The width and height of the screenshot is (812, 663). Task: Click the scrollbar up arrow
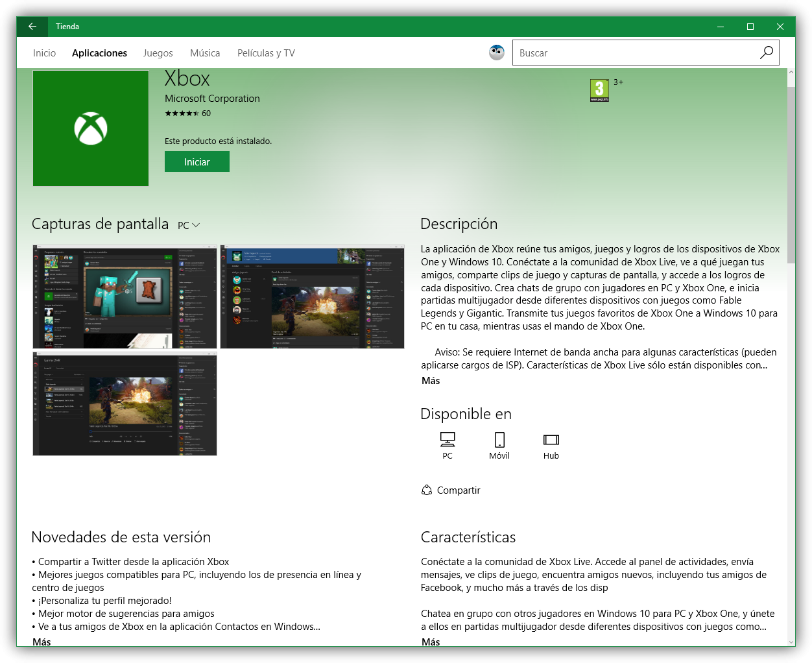(x=791, y=73)
